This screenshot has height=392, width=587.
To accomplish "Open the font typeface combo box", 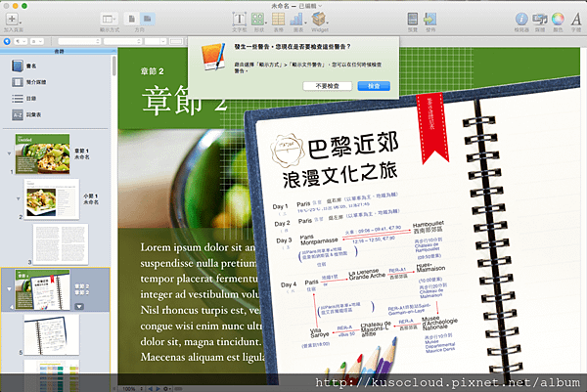I will (123, 41).
